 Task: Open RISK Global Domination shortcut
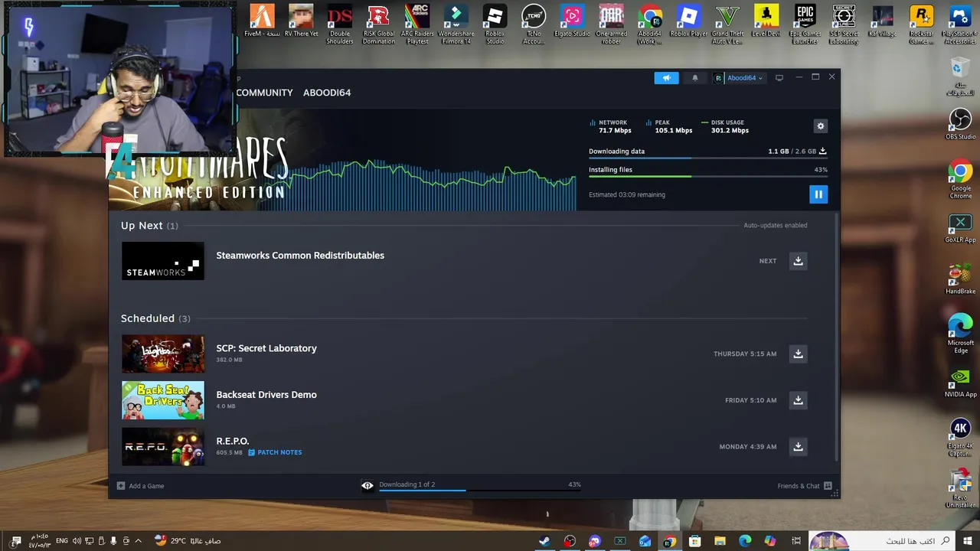coord(378,25)
